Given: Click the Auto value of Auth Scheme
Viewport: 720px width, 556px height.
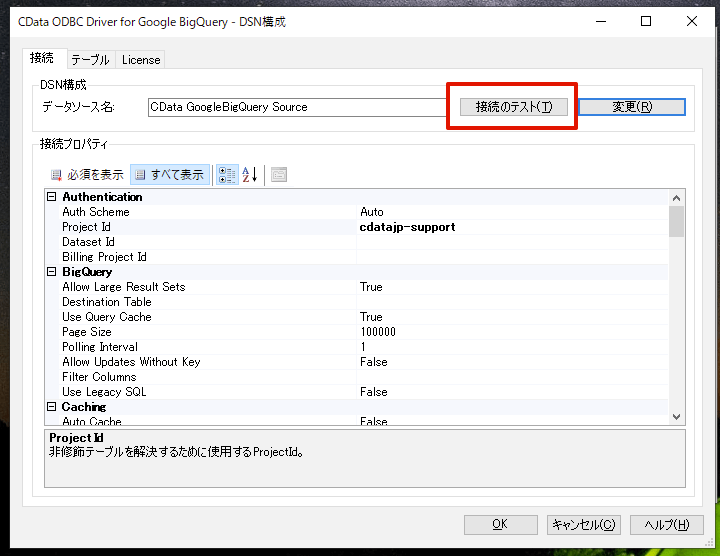Looking at the screenshot, I should [371, 212].
